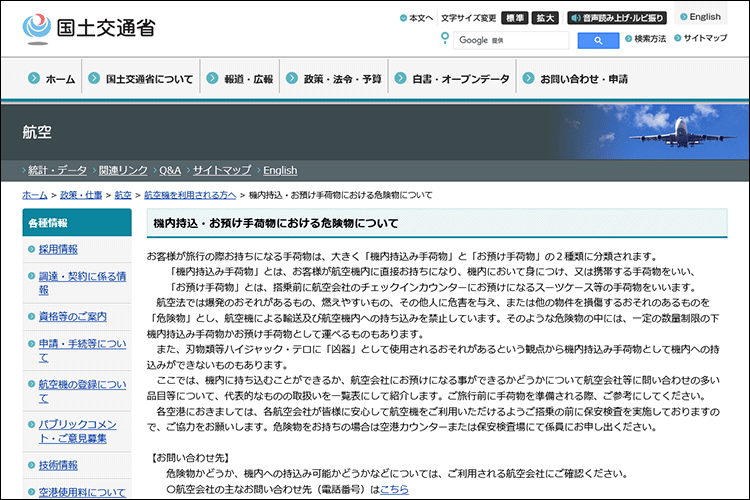Click the arrow icon beside ホーム nav item
The image size is (750, 500).
pos(33,78)
